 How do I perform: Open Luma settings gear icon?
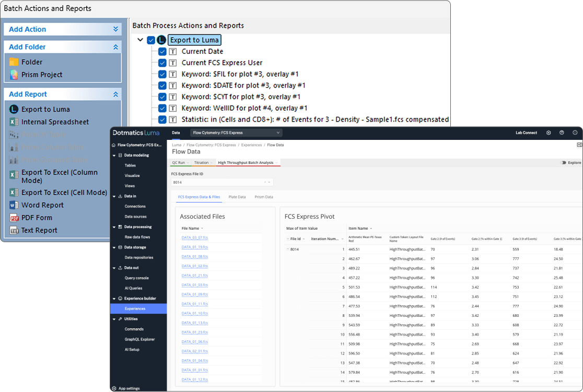(549, 133)
